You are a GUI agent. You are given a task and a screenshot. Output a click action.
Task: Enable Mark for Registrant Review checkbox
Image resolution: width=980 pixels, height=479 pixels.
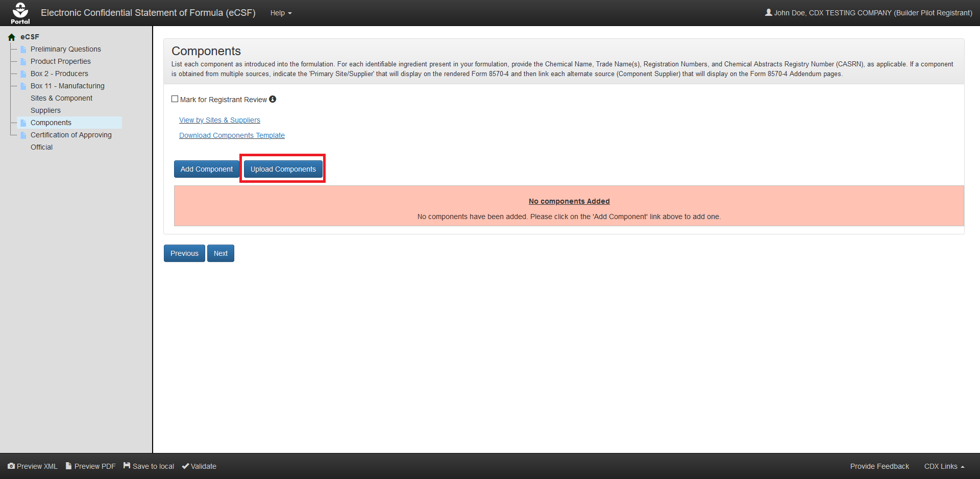click(x=175, y=99)
